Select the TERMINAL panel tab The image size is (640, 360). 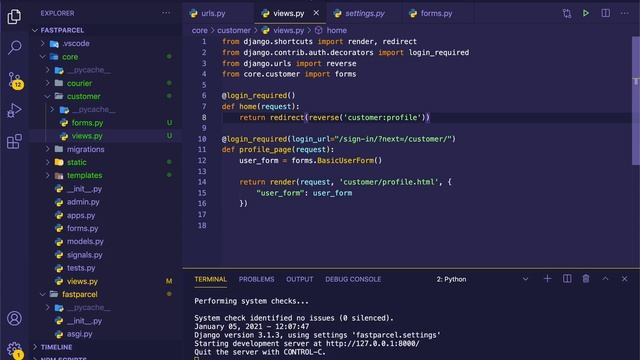click(x=210, y=279)
